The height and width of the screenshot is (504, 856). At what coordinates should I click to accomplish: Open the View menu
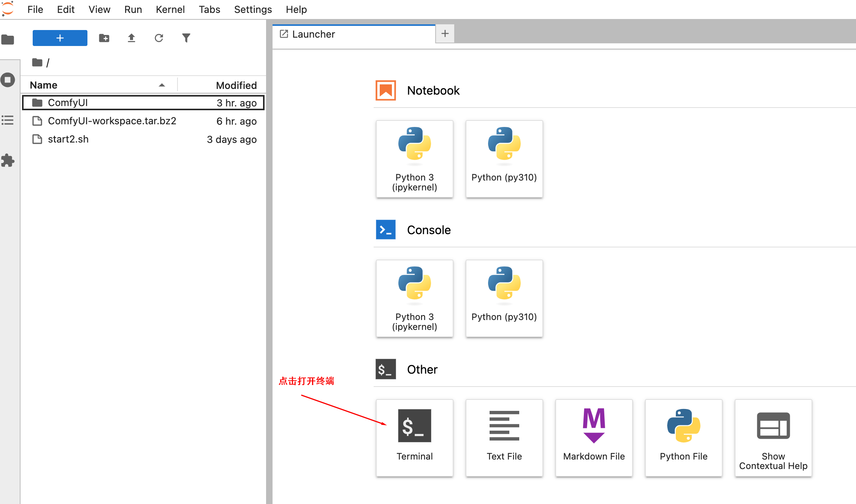pyautogui.click(x=99, y=10)
